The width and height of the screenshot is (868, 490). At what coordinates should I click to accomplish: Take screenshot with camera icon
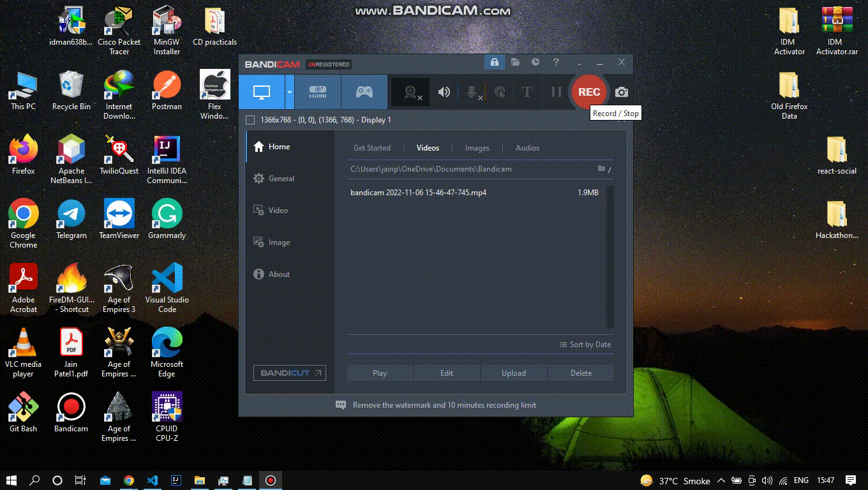click(x=621, y=93)
